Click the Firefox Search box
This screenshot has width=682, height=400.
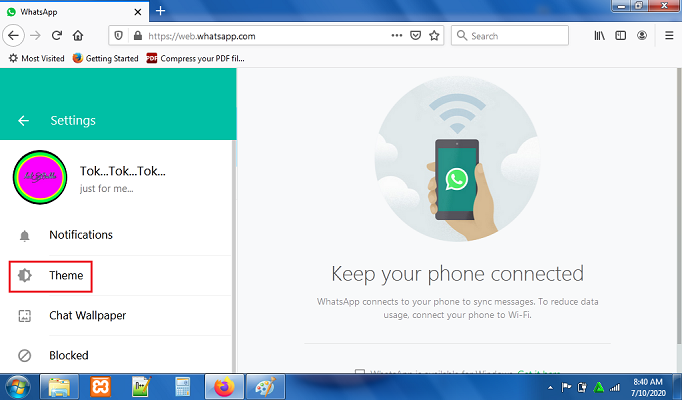510,36
